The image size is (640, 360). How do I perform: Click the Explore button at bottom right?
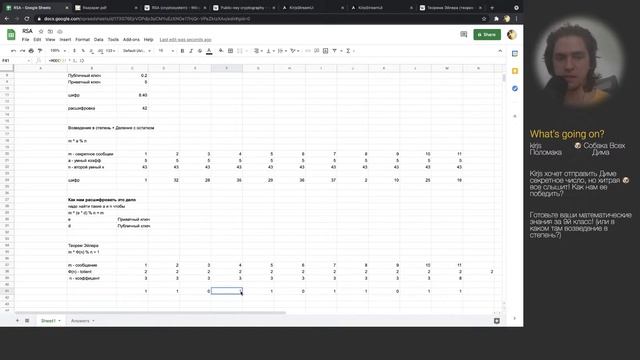497,321
